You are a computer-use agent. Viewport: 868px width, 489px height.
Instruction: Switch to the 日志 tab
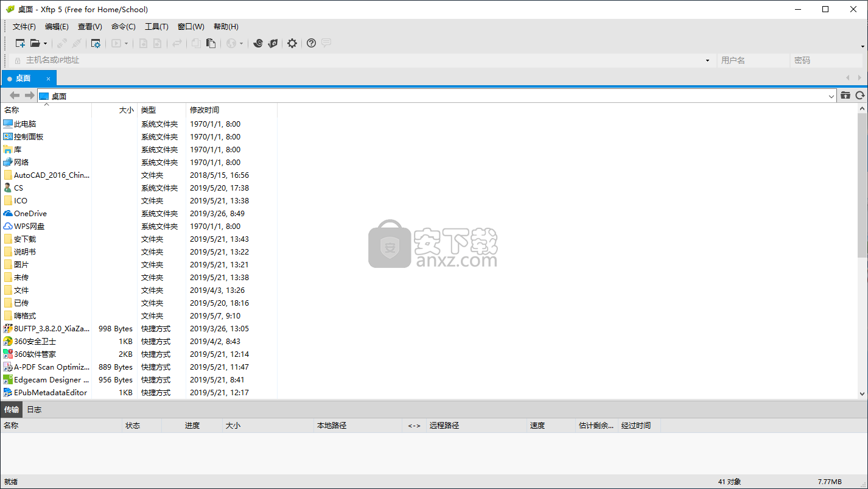click(34, 409)
